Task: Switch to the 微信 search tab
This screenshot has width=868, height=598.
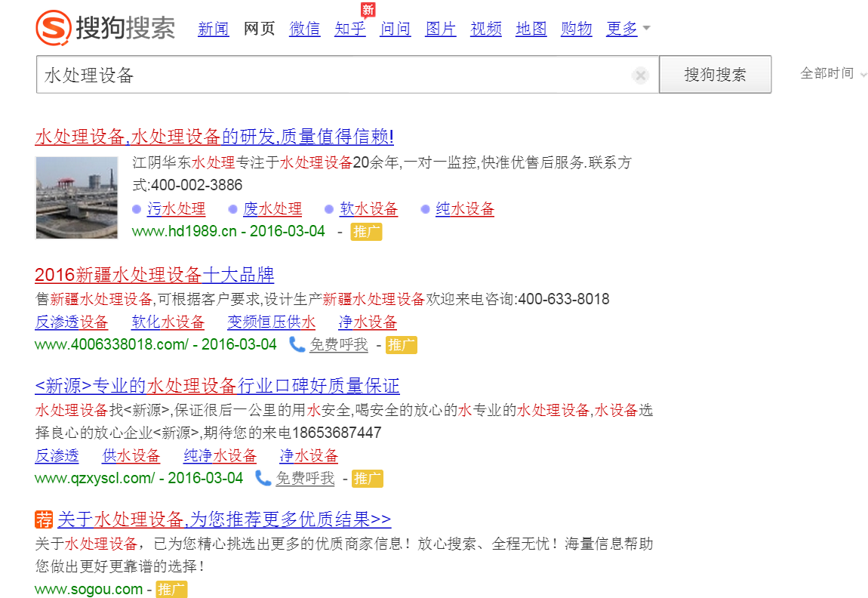Action: point(304,28)
